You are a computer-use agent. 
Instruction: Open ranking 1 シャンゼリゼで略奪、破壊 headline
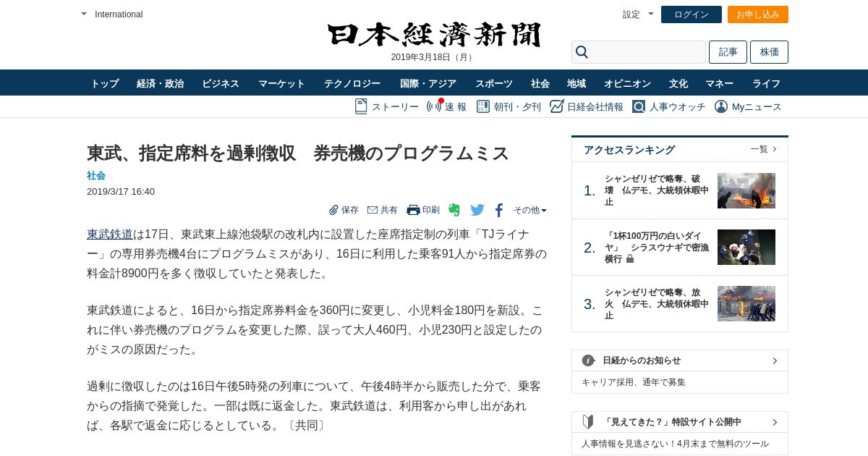pos(657,190)
